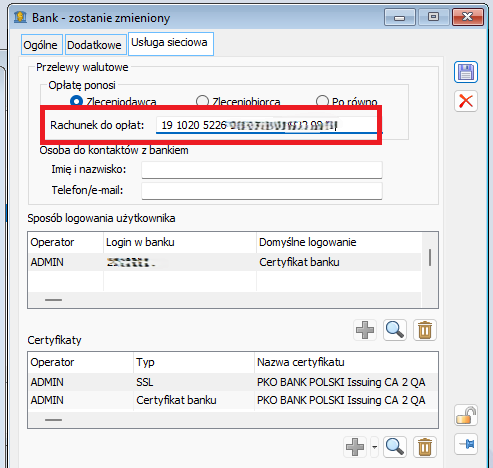Viewport: 493px width, 468px height.
Task: Toggle the pin window icon
Action: [x=466, y=444]
